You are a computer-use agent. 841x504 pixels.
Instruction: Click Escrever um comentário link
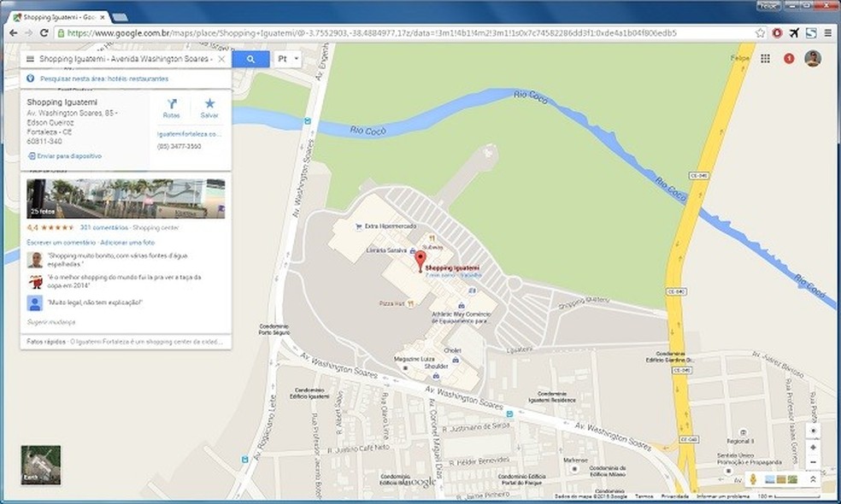(62, 243)
